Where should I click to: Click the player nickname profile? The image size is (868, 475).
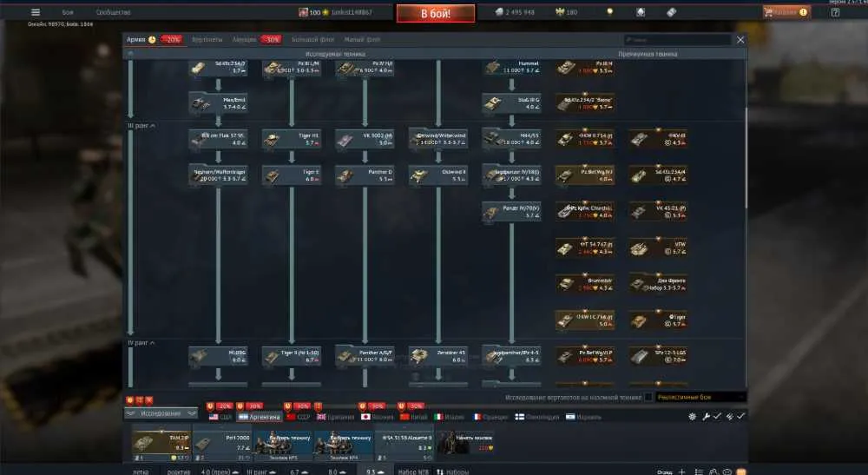click(352, 12)
